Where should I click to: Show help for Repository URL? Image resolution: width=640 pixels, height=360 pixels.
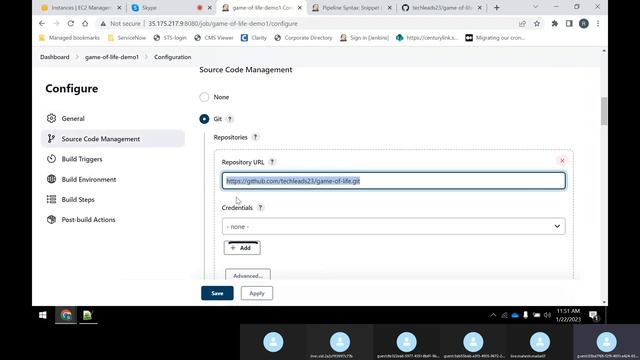point(272,162)
